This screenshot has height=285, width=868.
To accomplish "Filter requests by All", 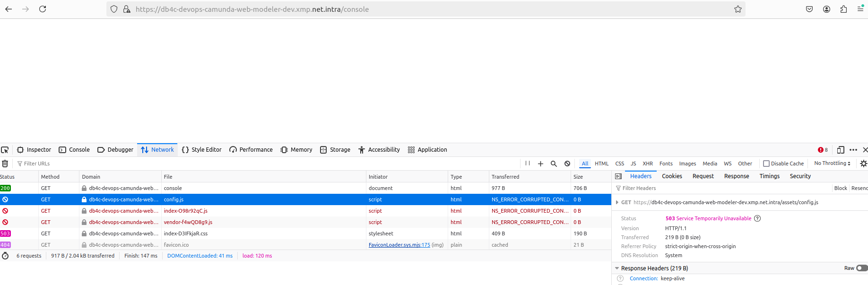I will (585, 164).
